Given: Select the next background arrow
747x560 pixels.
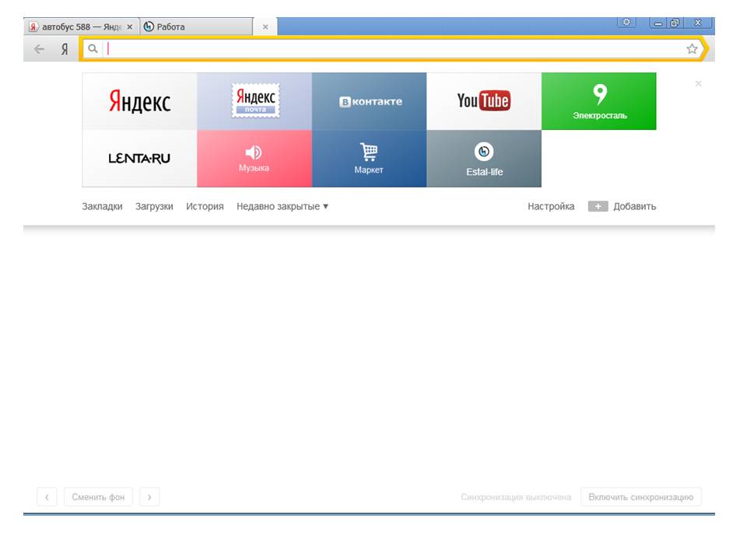Looking at the screenshot, I should [x=149, y=497].
